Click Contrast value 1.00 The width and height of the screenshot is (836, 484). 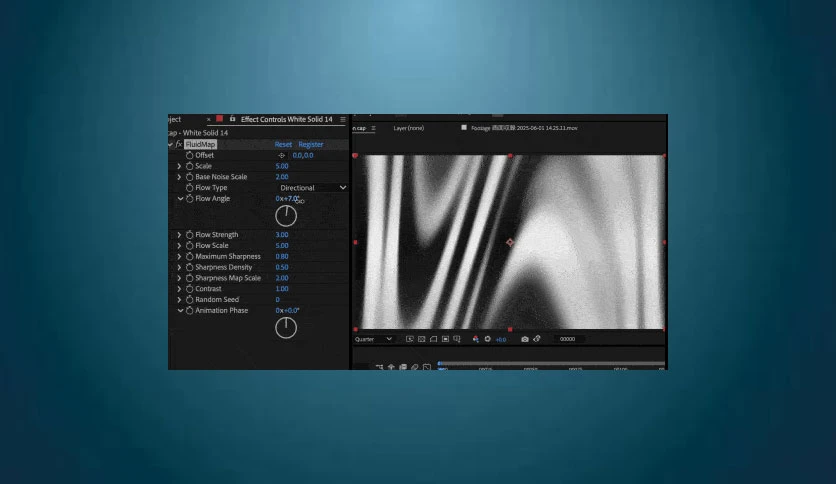click(x=282, y=288)
